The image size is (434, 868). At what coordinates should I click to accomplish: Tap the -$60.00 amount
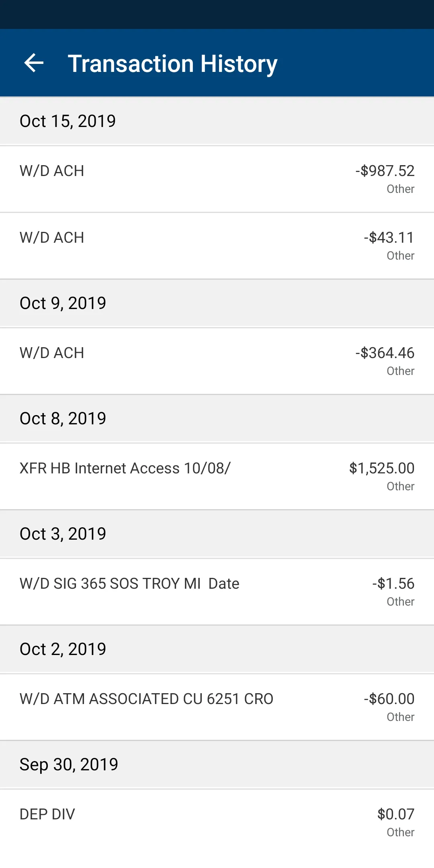click(389, 699)
